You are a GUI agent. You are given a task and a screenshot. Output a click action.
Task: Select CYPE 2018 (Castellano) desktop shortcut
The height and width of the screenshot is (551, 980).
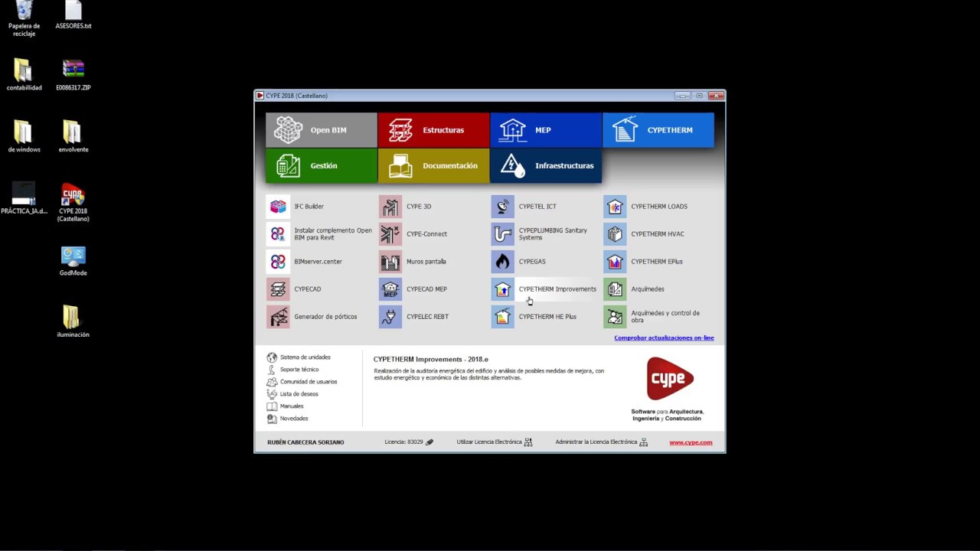point(73,203)
